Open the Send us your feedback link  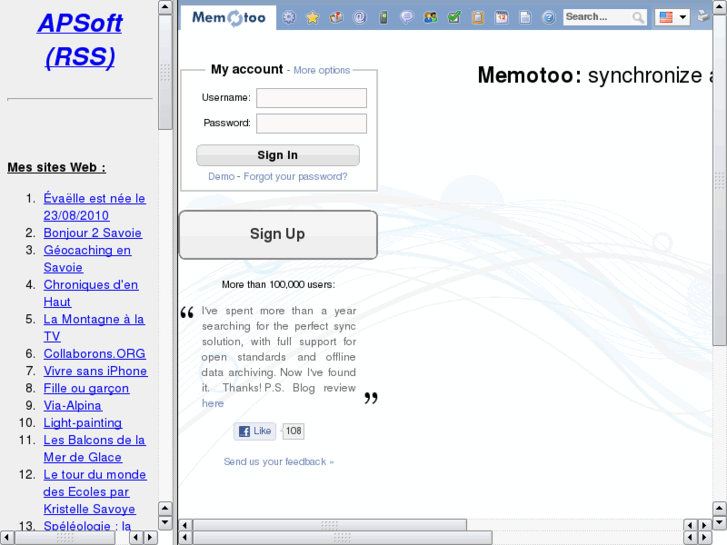click(279, 462)
